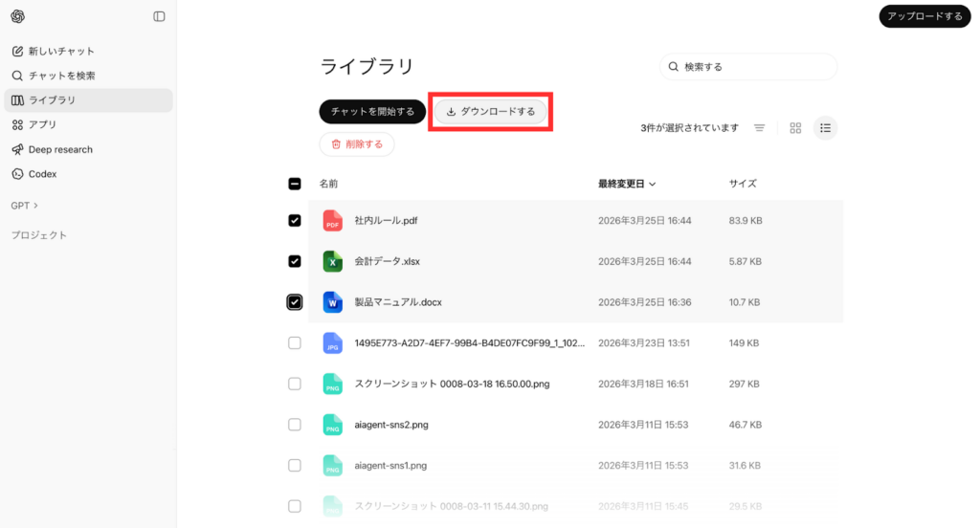Switch to grid view
The height and width of the screenshot is (528, 980).
point(795,127)
